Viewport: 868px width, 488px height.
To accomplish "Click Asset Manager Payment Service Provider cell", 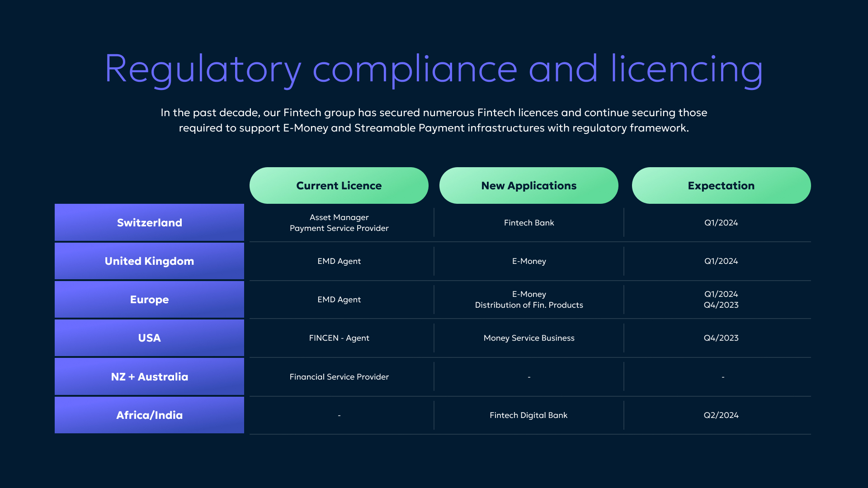I will coord(339,223).
